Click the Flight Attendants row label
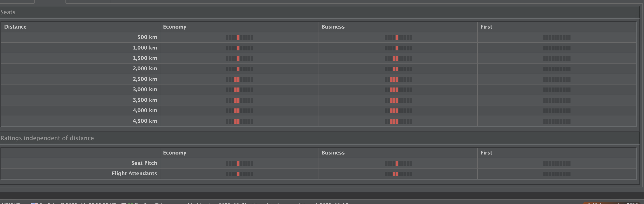 coord(134,173)
